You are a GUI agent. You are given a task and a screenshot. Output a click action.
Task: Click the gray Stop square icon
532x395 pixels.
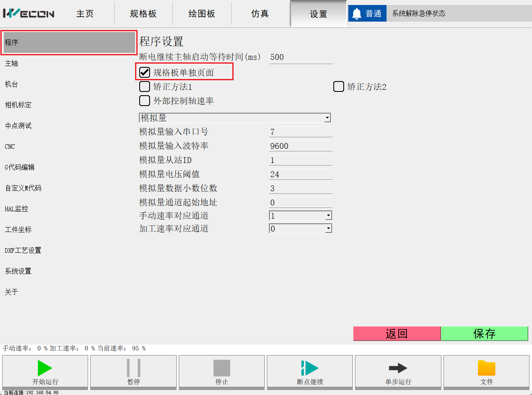click(222, 368)
